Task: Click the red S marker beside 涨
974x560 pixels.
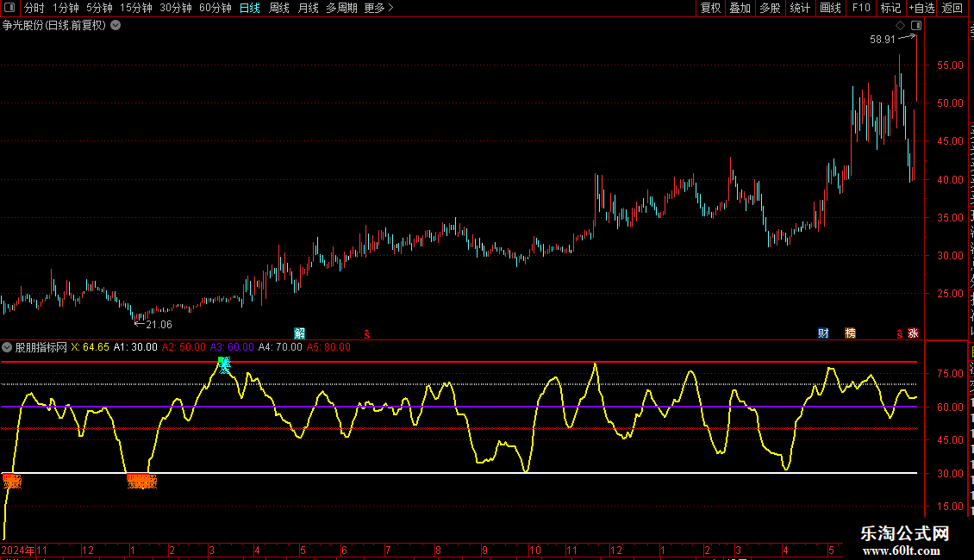Action: click(x=900, y=334)
